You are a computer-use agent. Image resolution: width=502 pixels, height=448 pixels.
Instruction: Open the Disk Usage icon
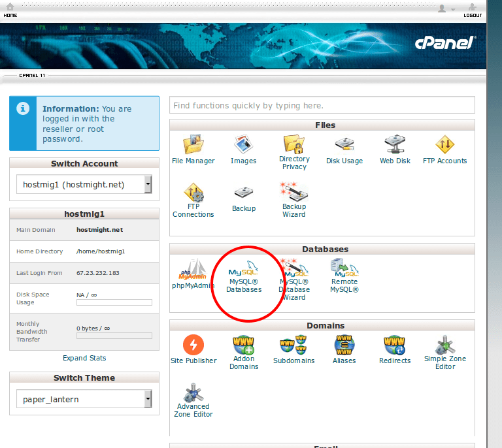[344, 144]
